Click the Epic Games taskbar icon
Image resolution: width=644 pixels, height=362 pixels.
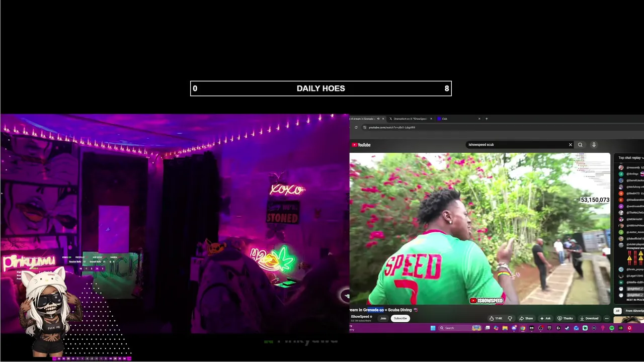(549, 328)
